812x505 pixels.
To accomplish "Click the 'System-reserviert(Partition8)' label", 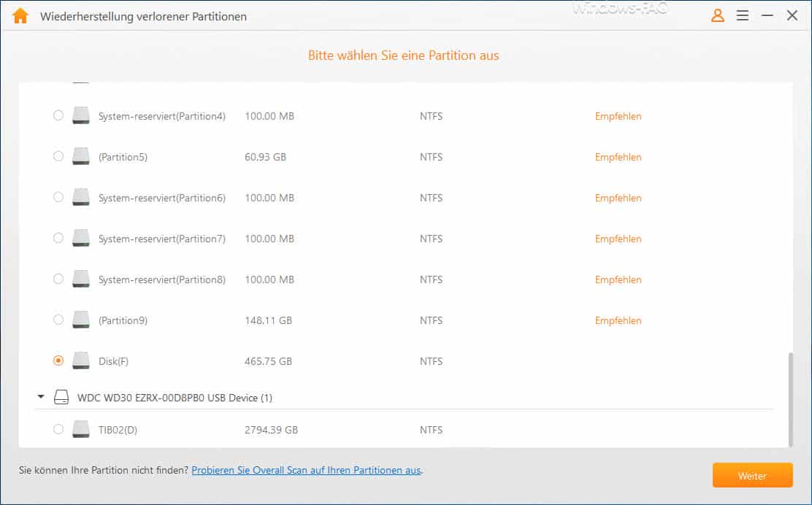I will [162, 280].
